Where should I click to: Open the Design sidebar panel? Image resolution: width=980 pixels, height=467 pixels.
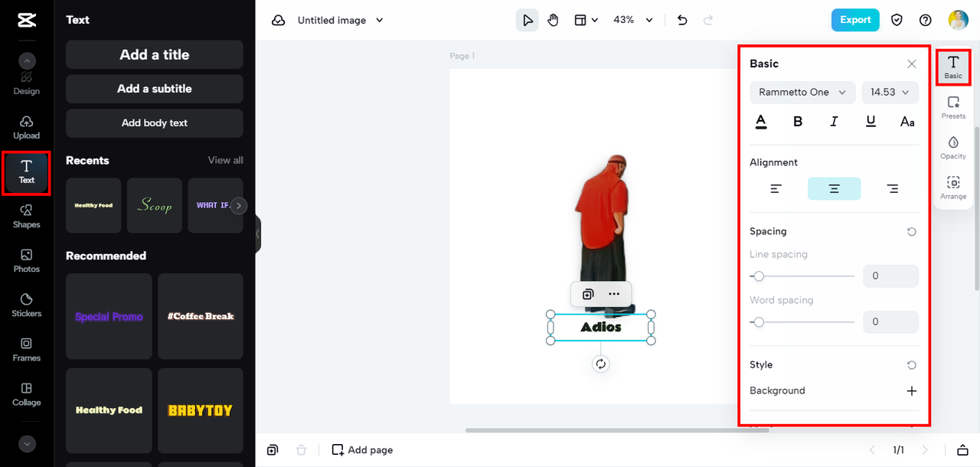27,83
